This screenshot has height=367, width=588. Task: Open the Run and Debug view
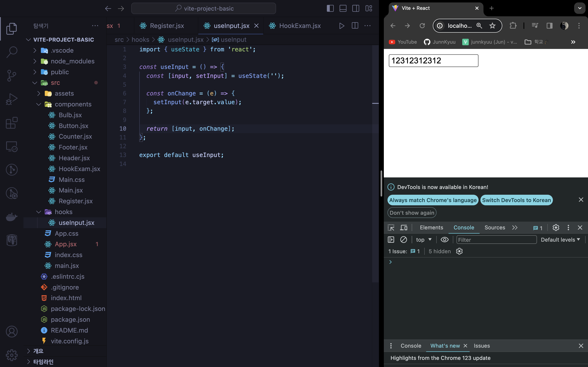11,99
